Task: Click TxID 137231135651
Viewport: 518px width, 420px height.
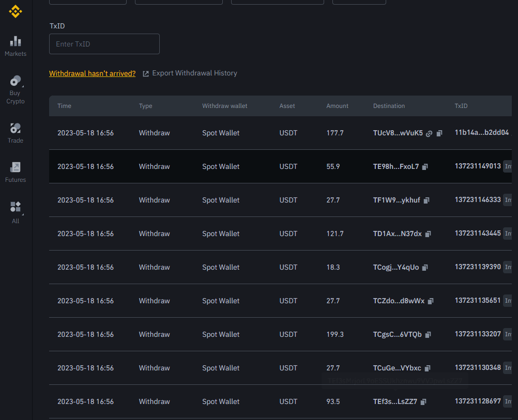Action: coord(478,301)
